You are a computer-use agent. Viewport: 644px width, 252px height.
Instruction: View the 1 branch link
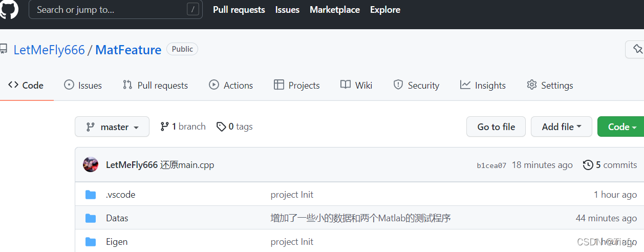(183, 127)
